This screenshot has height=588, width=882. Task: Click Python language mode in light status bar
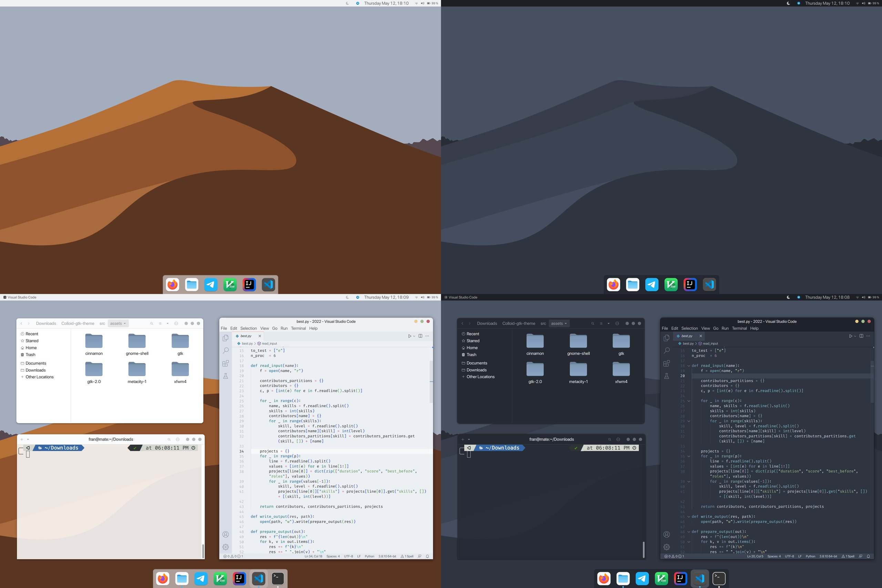pyautogui.click(x=369, y=556)
